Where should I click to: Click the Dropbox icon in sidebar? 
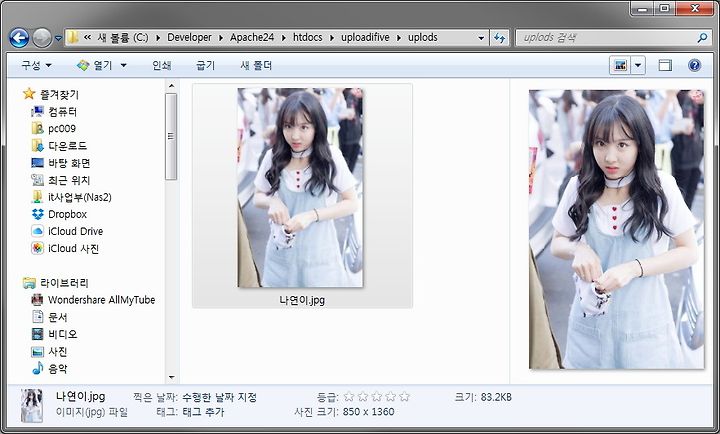click(x=38, y=214)
